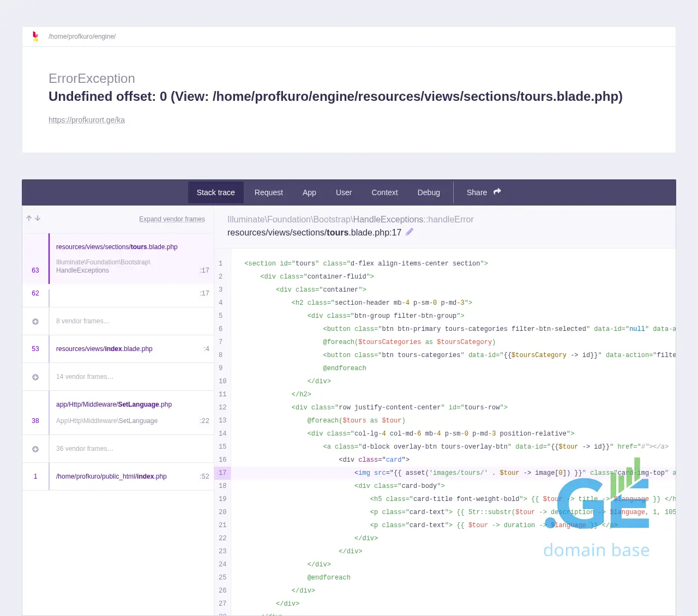Click the div class="card-body" code line
This screenshot has height=616, width=698.
400,486
